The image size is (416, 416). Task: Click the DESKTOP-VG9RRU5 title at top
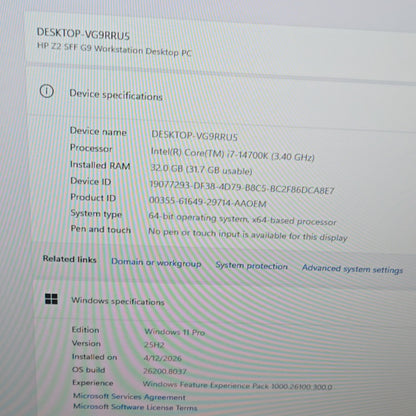pos(83,34)
